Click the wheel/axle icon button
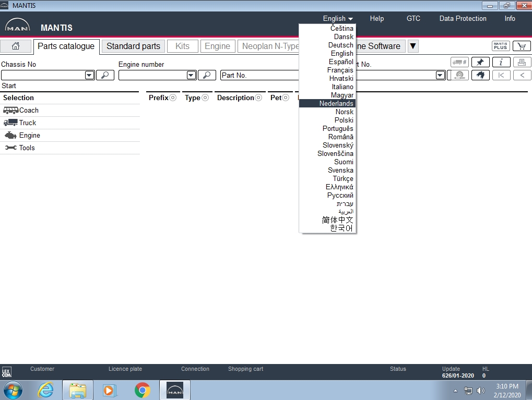 [x=459, y=75]
